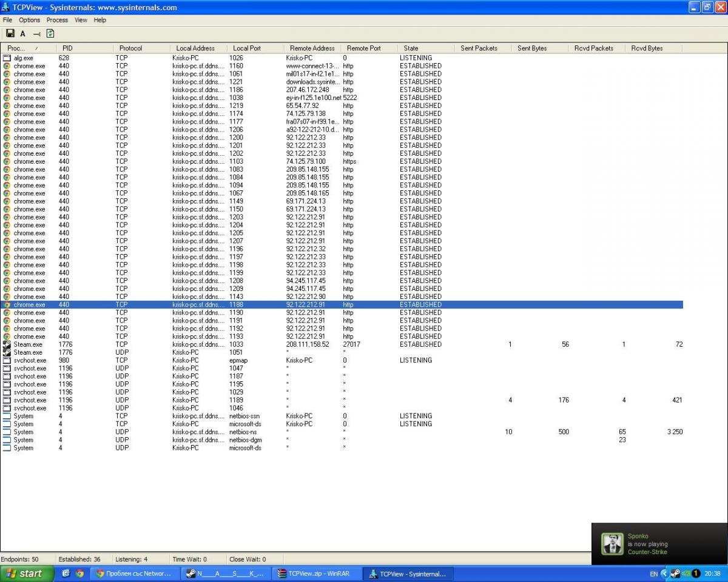Open the Sponko Steam notification avatar
This screenshot has height=582, width=728.
pos(612,544)
